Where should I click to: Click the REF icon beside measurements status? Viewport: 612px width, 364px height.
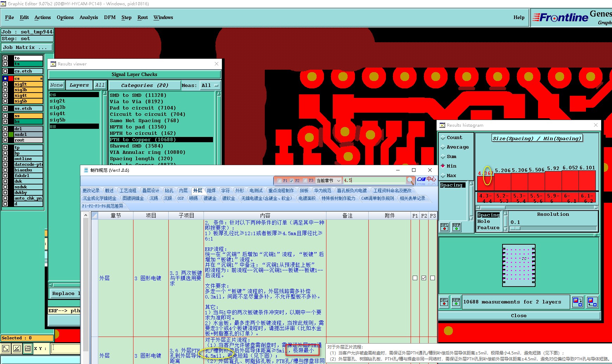456,302
